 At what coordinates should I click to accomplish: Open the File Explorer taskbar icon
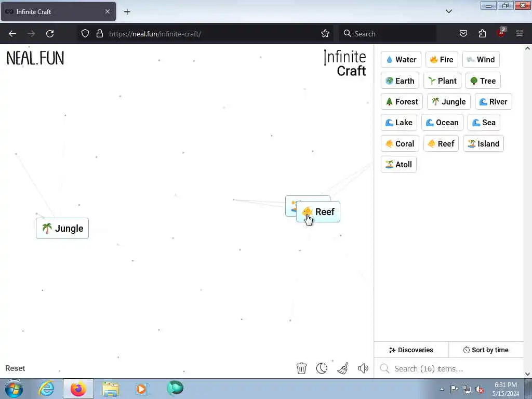111,389
